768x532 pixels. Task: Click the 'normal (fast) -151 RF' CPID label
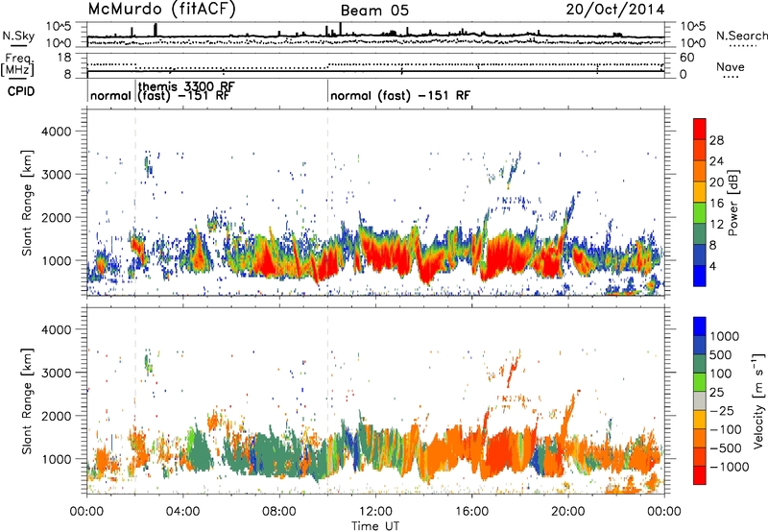[x=400, y=95]
